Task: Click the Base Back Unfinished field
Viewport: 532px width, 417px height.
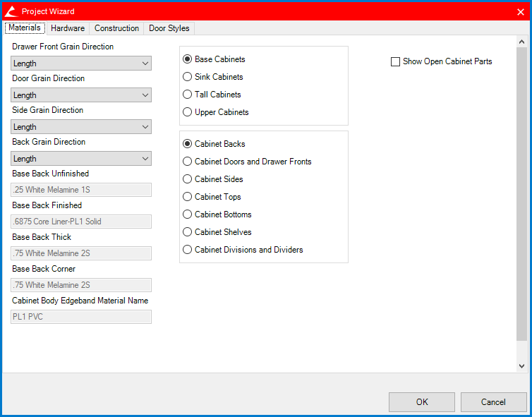Action: click(81, 190)
